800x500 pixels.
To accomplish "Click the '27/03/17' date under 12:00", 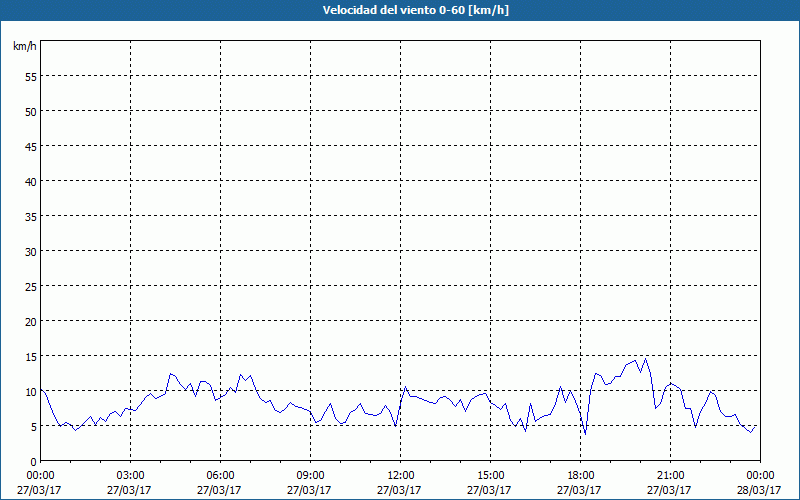I will pyautogui.click(x=399, y=490).
